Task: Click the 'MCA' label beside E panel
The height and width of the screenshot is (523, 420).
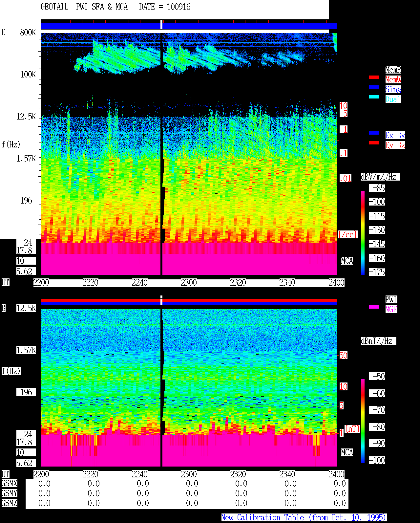Action: [347, 261]
